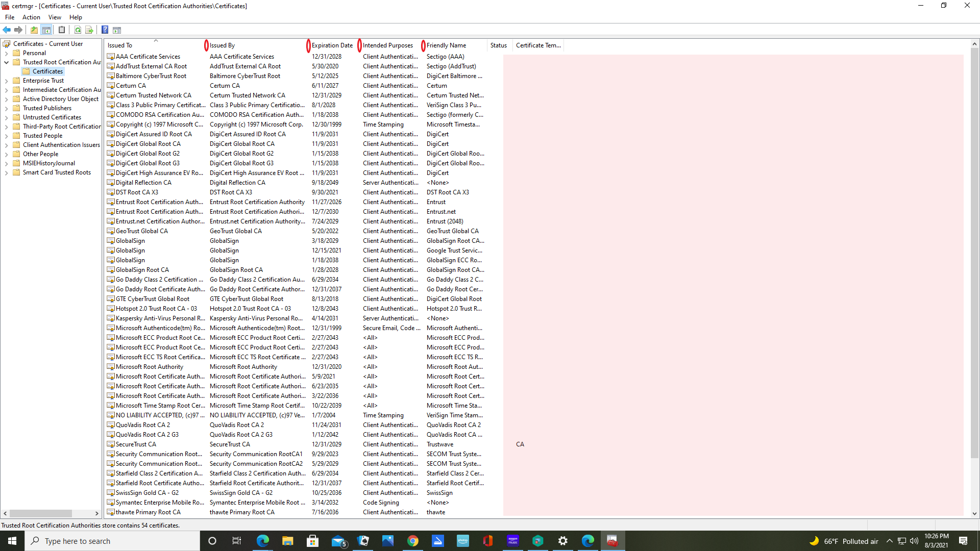The width and height of the screenshot is (980, 551).
Task: Click the network tray icon
Action: pos(902,541)
